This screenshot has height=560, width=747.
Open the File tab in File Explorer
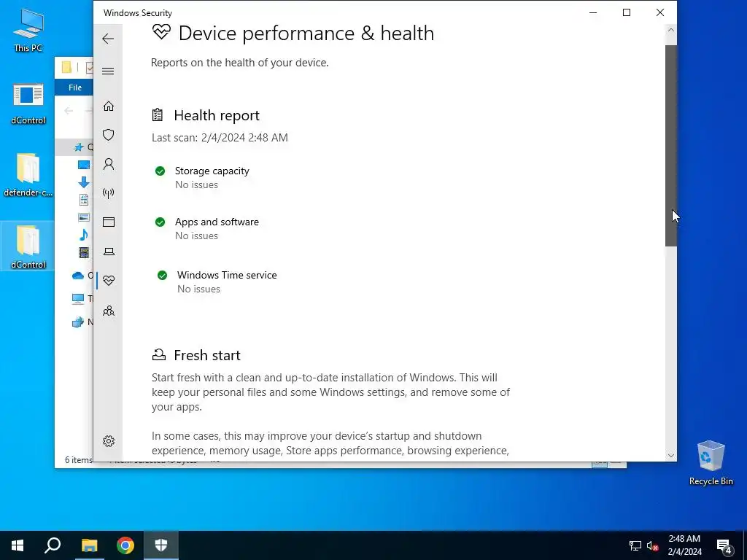pyautogui.click(x=75, y=87)
